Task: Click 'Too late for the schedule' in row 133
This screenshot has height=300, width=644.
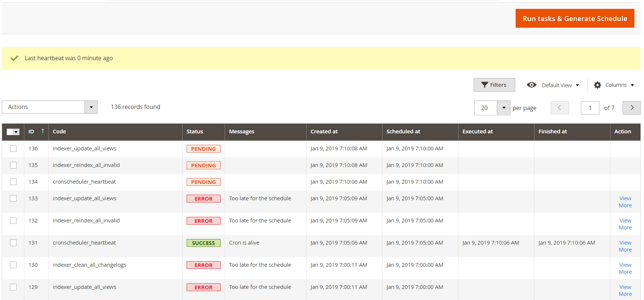Action: click(260, 198)
